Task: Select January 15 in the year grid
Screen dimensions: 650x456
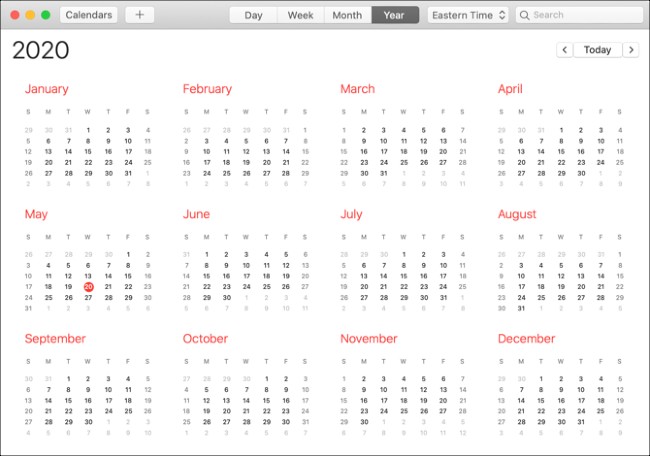Action: click(88, 152)
